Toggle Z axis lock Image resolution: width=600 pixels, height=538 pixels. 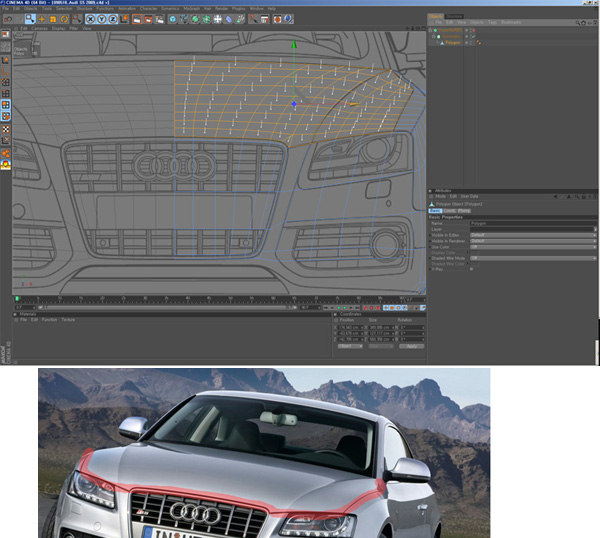click(x=112, y=19)
